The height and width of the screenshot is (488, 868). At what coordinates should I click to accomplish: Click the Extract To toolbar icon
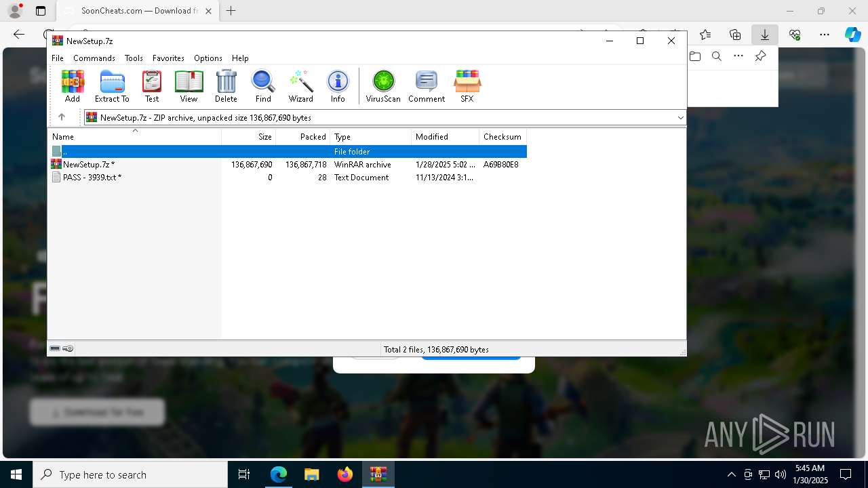112,86
